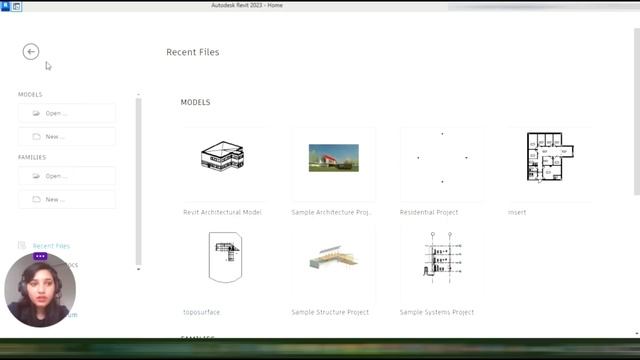Open Residential Project thumbnail
640x360 pixels.
[x=442, y=164]
